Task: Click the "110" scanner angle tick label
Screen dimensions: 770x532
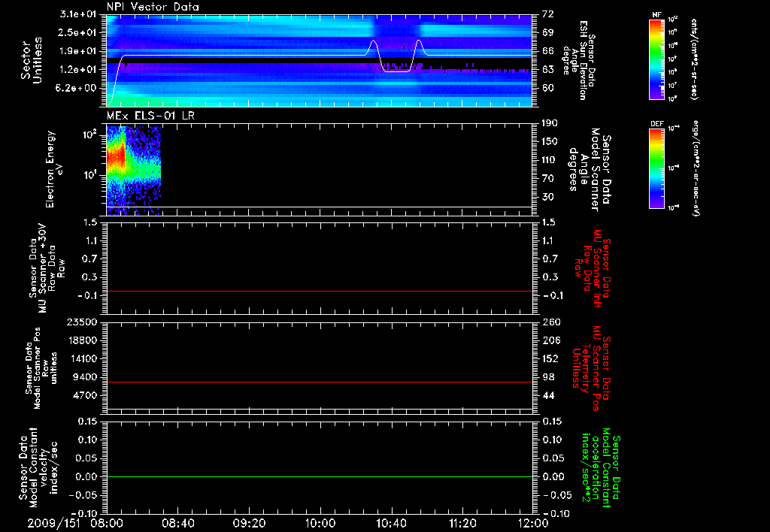Action: (550, 160)
